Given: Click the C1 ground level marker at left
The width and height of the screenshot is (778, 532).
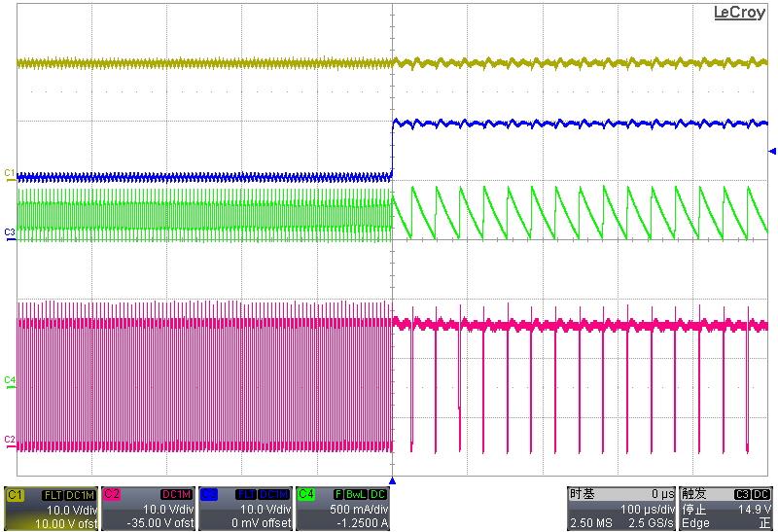Looking at the screenshot, I should 10,173.
